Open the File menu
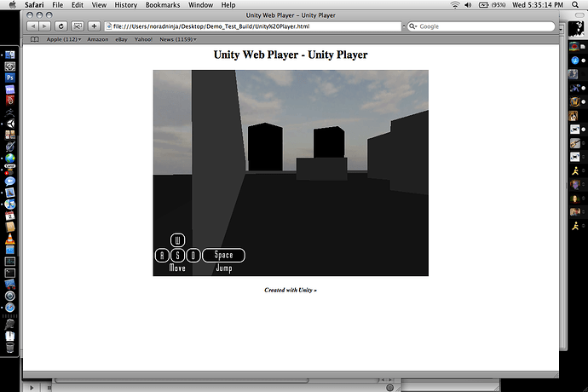Viewport: 588px width, 392px height. (57, 5)
